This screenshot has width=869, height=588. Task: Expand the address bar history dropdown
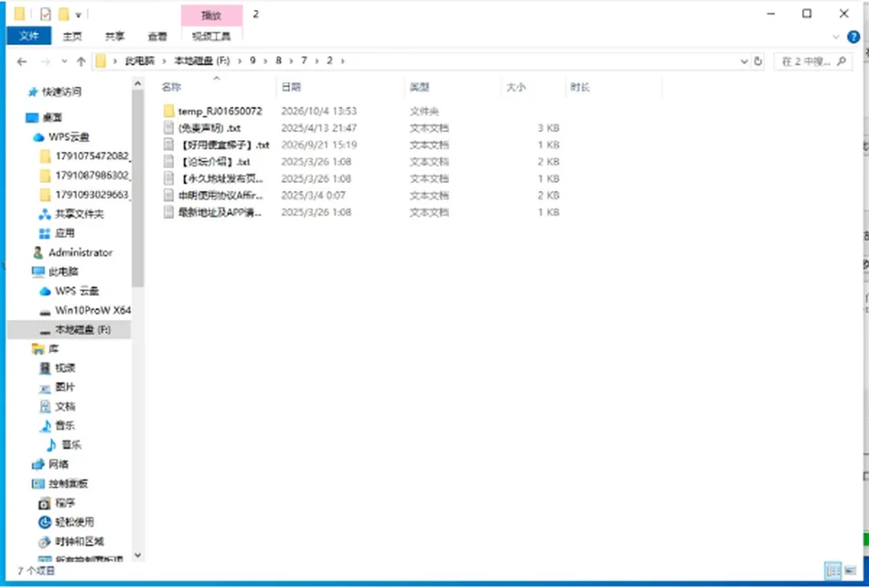tap(744, 62)
